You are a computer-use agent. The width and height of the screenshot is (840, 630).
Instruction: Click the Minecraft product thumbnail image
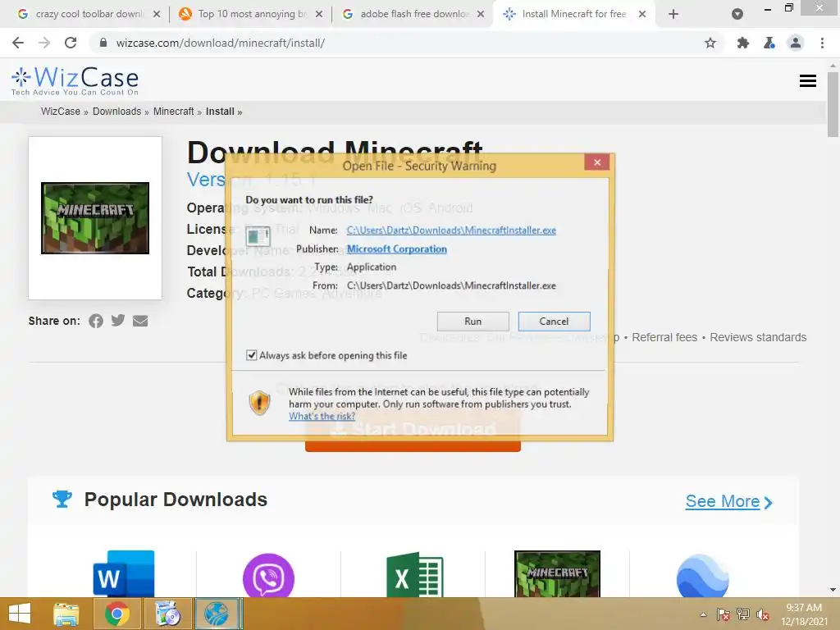[x=95, y=218]
